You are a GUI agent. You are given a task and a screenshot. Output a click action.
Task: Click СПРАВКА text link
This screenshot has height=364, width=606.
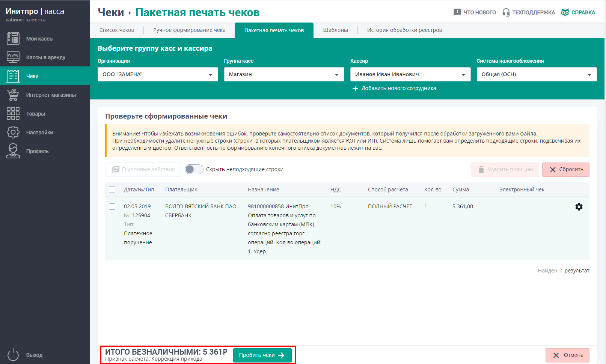click(583, 12)
